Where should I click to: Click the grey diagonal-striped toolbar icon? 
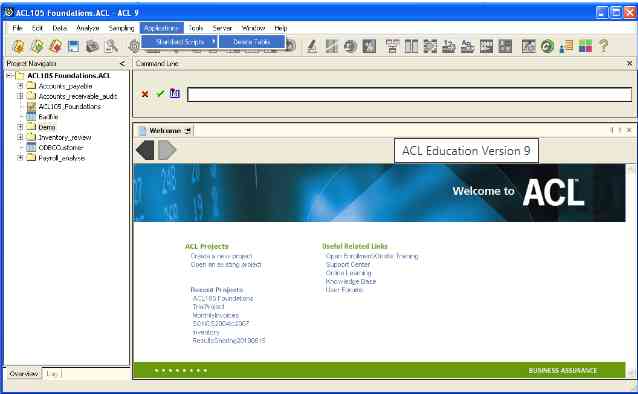coord(332,46)
